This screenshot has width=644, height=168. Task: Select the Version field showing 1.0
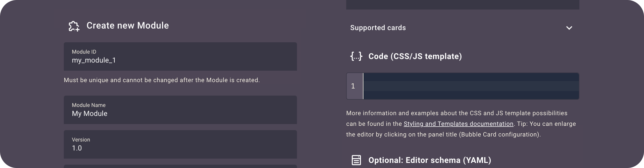(x=180, y=144)
